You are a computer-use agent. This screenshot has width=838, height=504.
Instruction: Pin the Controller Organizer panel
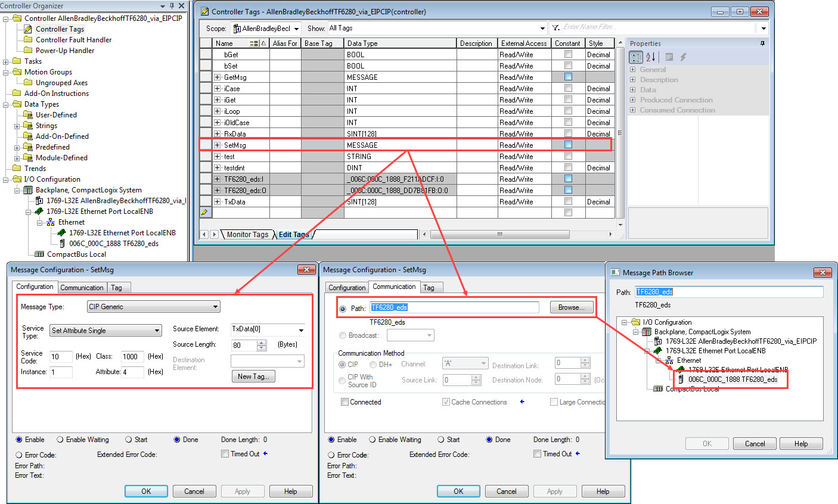[172, 5]
